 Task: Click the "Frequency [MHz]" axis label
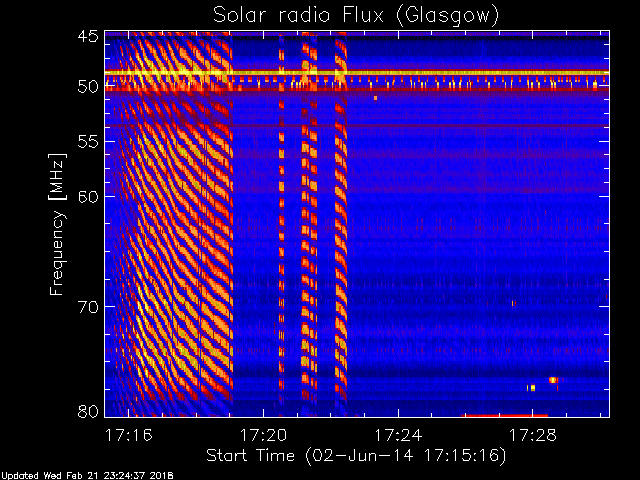57,224
